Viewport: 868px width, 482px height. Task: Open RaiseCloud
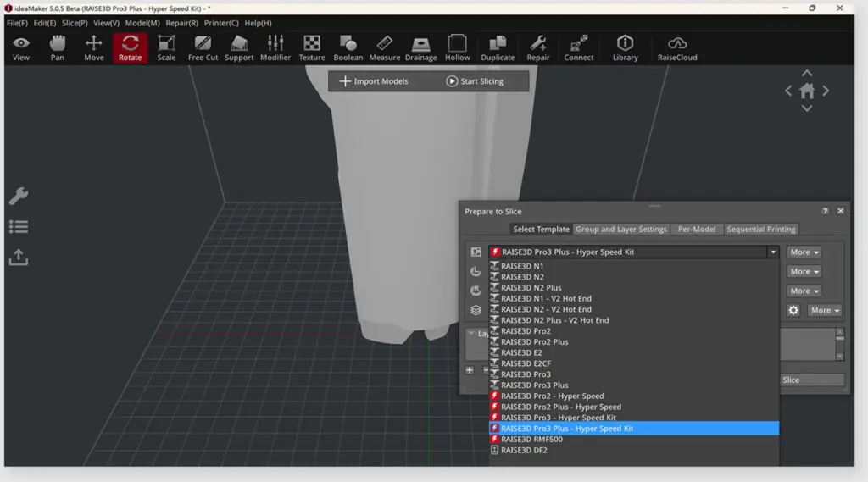(x=677, y=48)
